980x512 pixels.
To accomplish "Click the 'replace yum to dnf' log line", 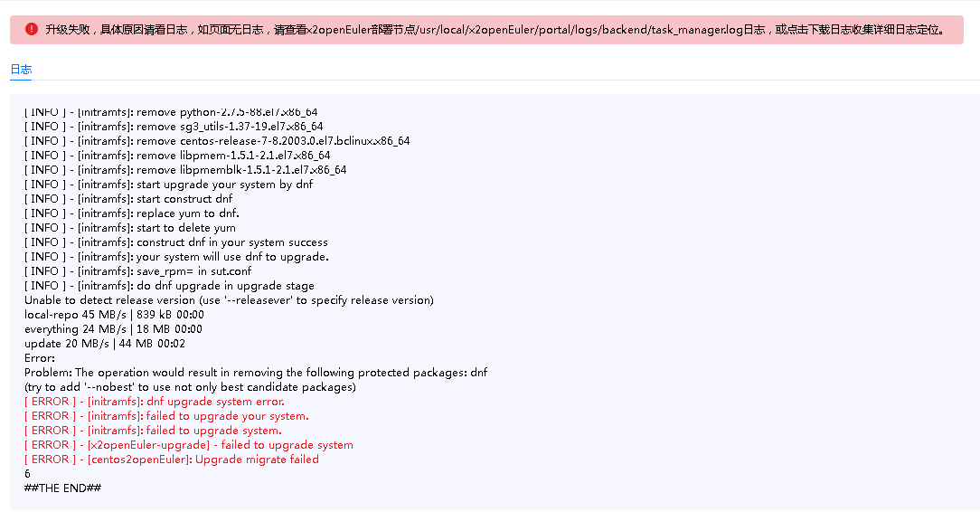I will [x=132, y=213].
